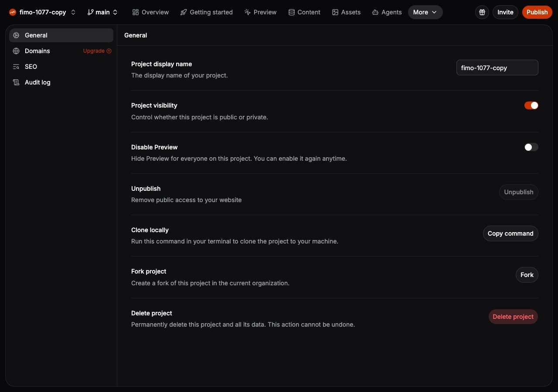Click the Preview sparkle icon
The width and height of the screenshot is (558, 392).
pos(248,12)
